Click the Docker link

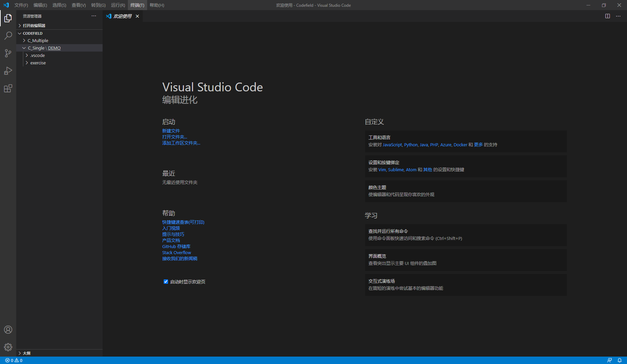coord(460,145)
